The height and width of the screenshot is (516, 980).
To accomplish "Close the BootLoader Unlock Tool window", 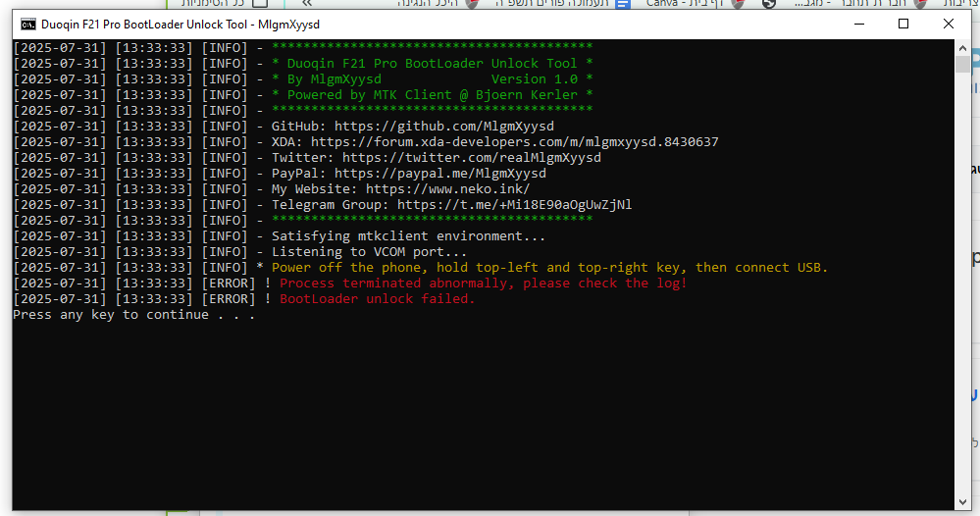I will 949,24.
